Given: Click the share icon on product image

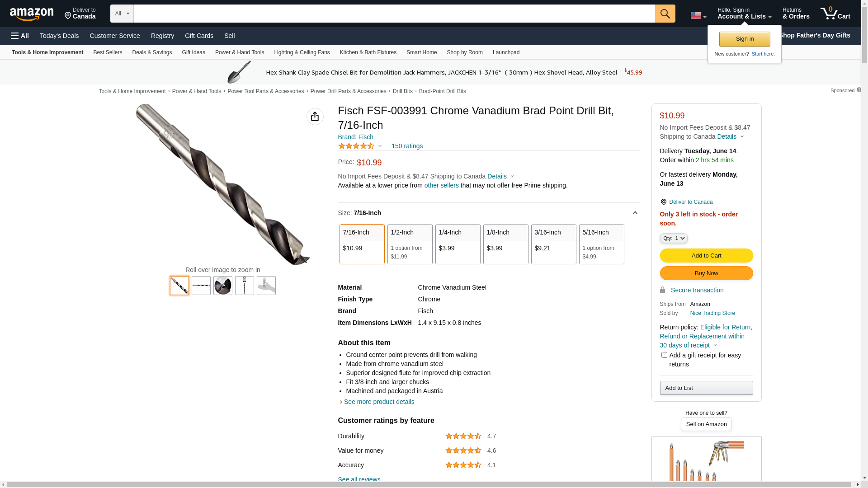Looking at the screenshot, I should pos(315,117).
